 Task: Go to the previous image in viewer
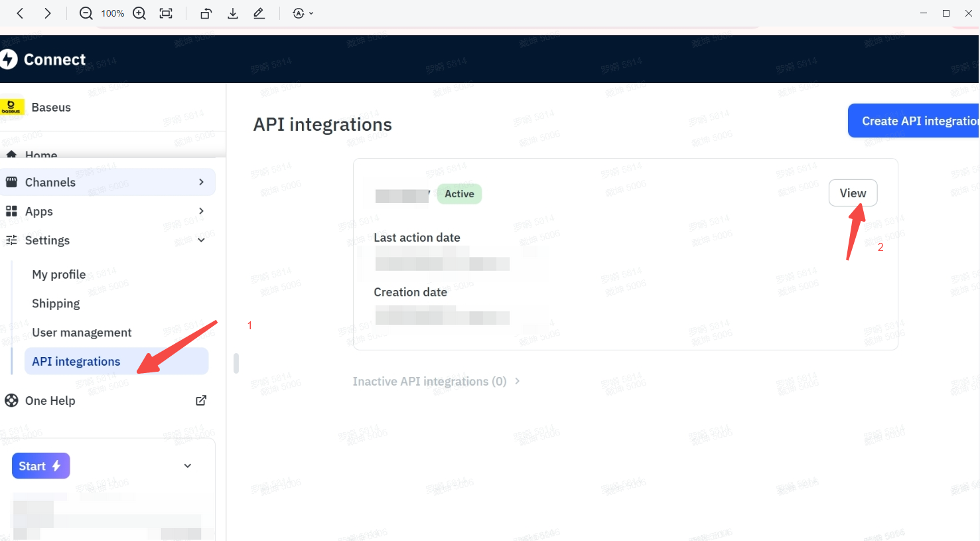pyautogui.click(x=21, y=13)
